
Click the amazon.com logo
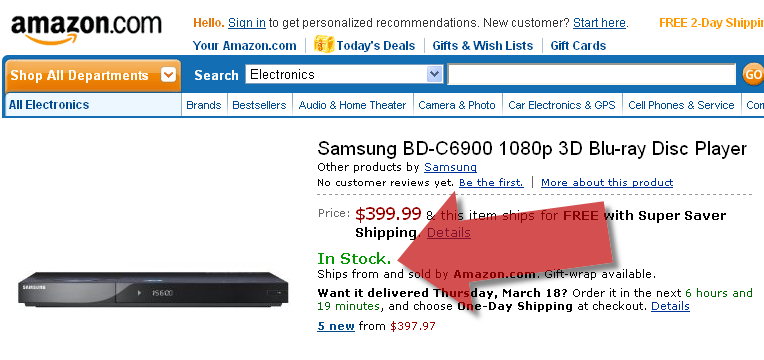click(x=86, y=29)
